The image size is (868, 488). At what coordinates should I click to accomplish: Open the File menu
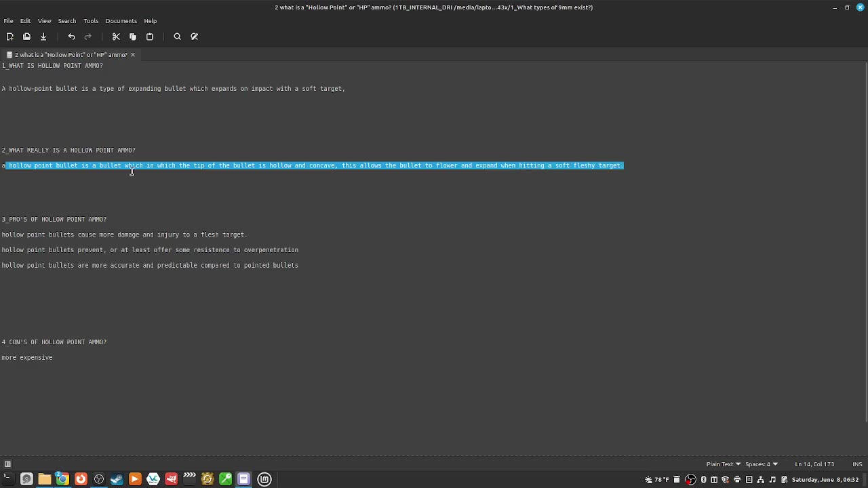[8, 21]
